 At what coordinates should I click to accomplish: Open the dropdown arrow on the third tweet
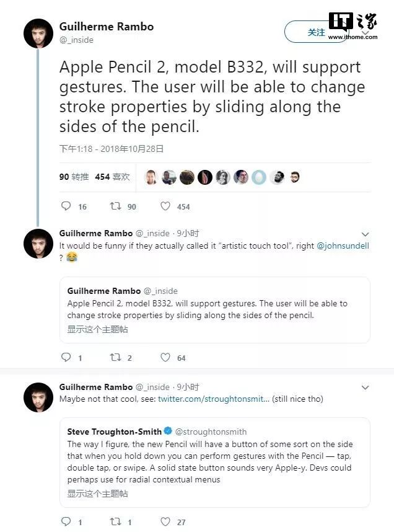pos(365,388)
